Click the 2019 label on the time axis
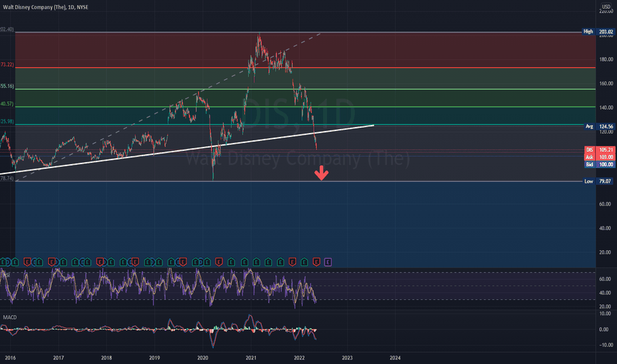 coord(154,357)
